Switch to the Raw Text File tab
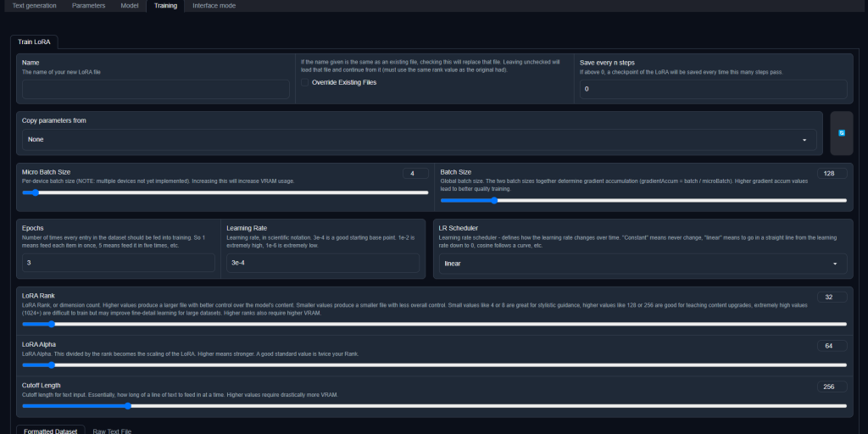This screenshot has height=434, width=868. pyautogui.click(x=112, y=431)
